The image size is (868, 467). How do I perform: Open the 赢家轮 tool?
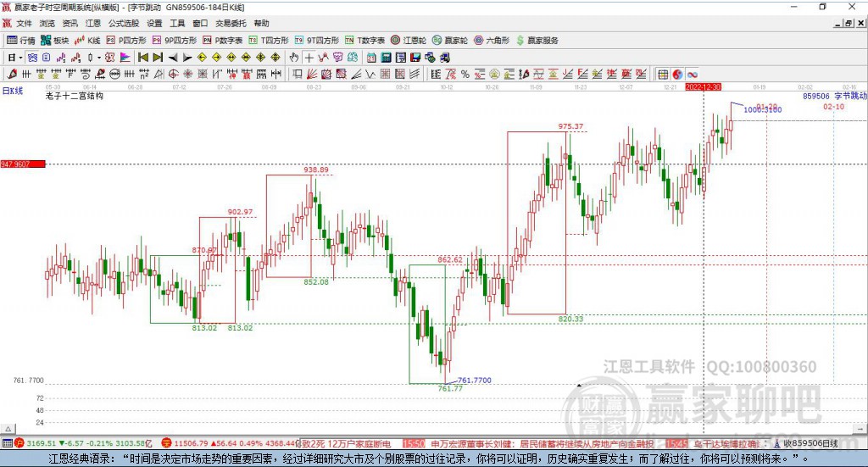point(450,41)
